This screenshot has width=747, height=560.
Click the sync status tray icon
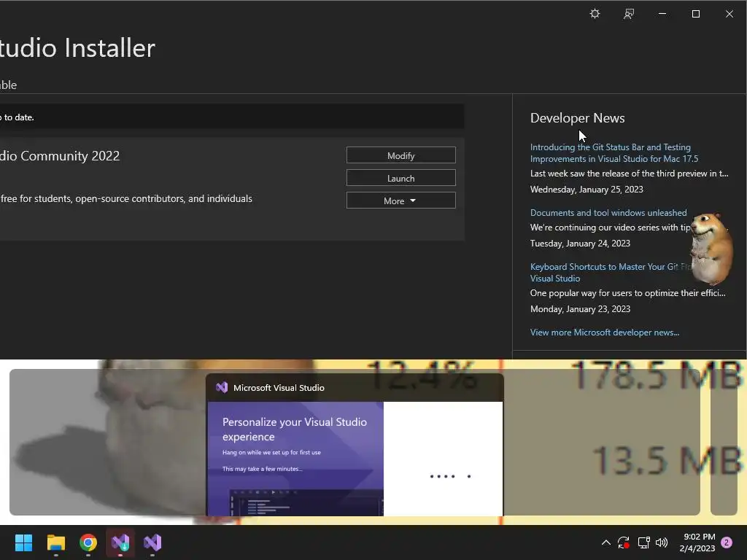tap(624, 542)
